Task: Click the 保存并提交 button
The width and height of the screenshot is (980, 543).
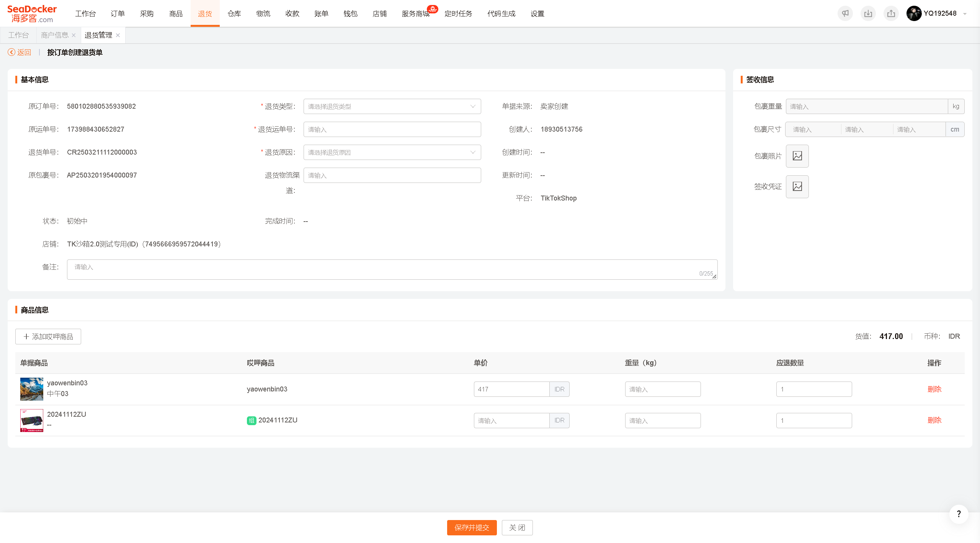Action: (x=472, y=527)
